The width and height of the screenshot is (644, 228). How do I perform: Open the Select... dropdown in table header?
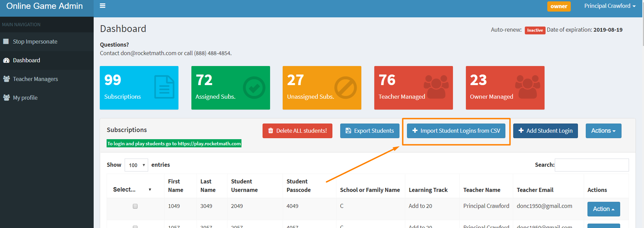(x=132, y=190)
